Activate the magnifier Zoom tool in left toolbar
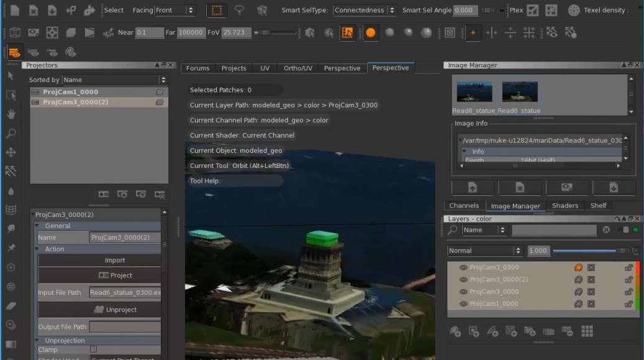Image resolution: width=644 pixels, height=360 pixels. click(x=11, y=133)
